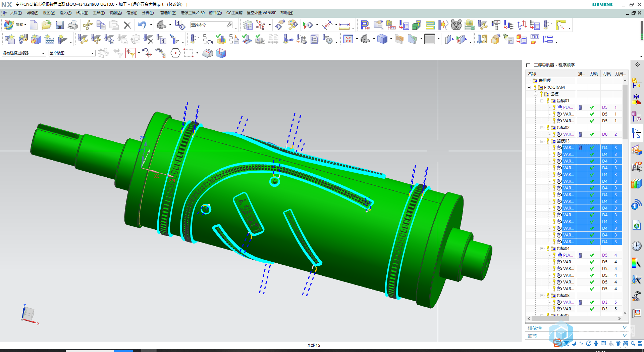
Task: Open the GC工具箱 menu
Action: [234, 13]
